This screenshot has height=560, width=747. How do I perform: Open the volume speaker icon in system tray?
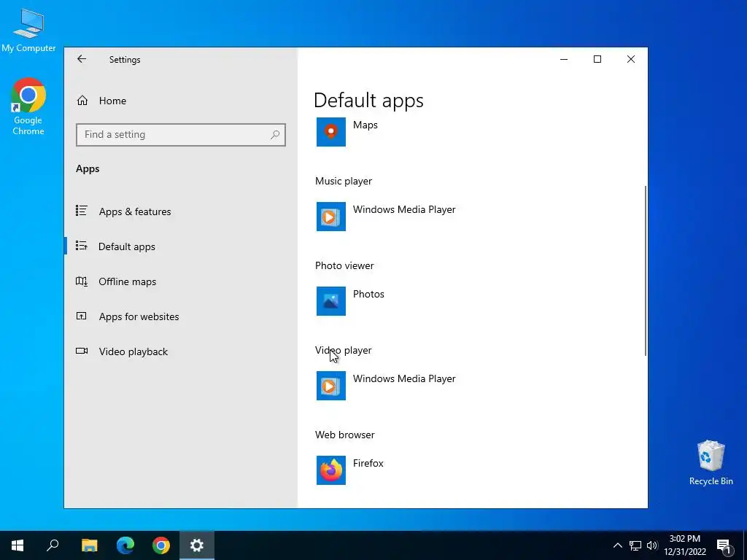(652, 545)
